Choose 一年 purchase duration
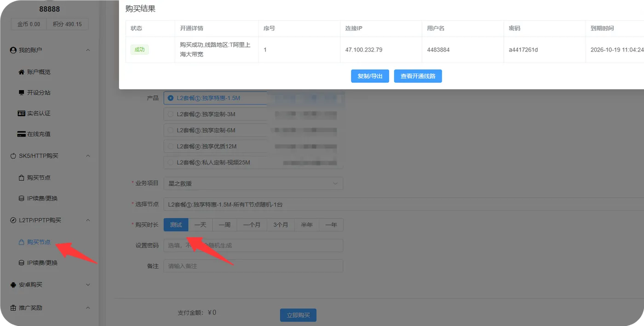Viewport: 644px width, 326px height. [x=331, y=225]
